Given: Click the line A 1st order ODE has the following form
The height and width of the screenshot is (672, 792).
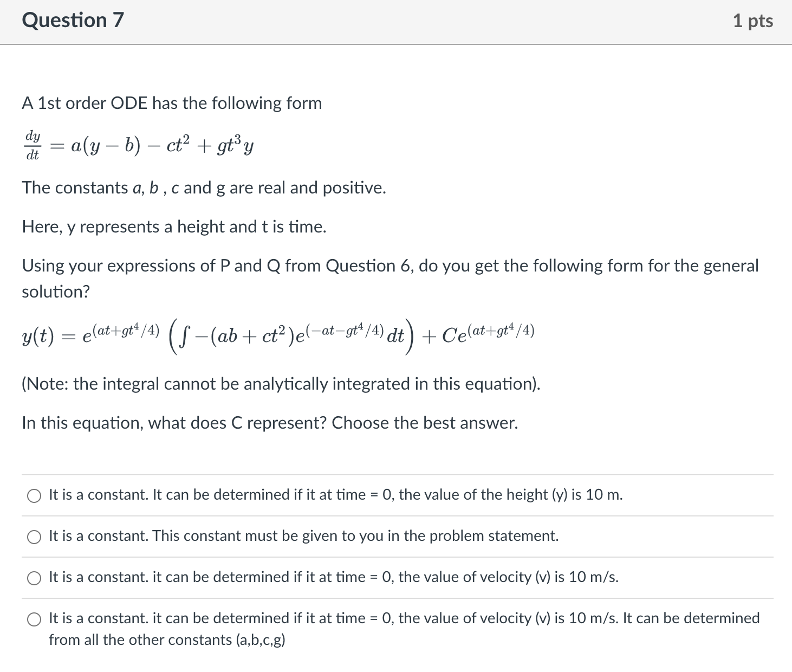Looking at the screenshot, I should (172, 103).
